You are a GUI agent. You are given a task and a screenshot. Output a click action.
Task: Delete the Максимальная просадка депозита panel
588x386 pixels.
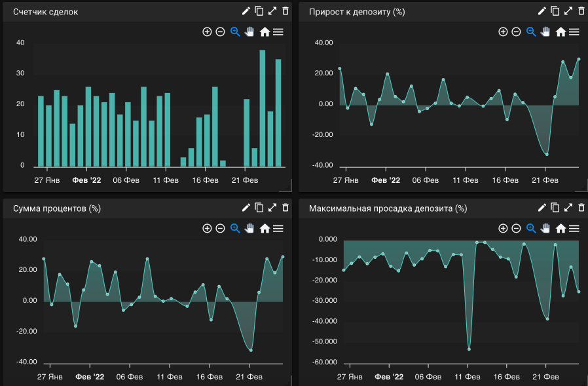(581, 208)
